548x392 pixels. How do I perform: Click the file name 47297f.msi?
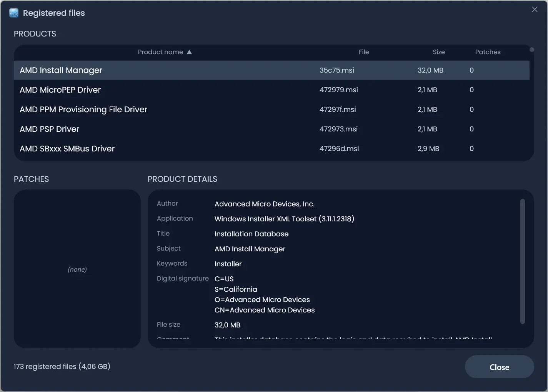tap(338, 110)
